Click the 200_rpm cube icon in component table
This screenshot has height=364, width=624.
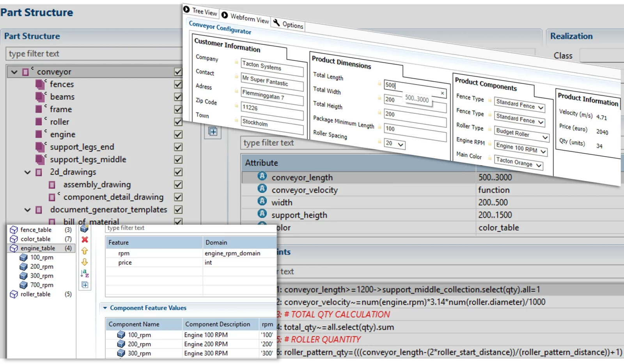click(121, 344)
